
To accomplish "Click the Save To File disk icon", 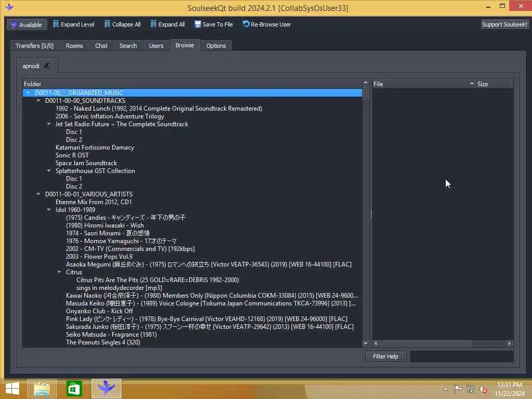I will [x=197, y=24].
